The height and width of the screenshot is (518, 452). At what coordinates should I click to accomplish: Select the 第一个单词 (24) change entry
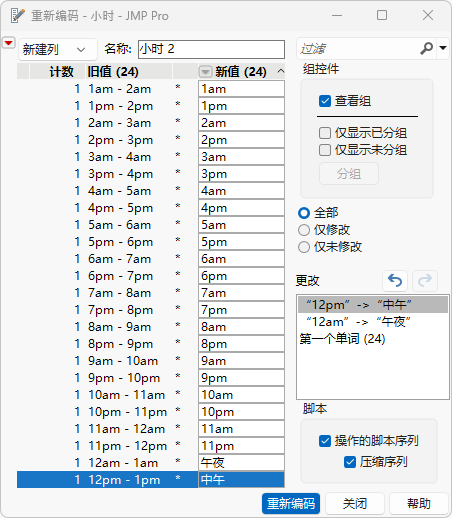[x=373, y=339]
